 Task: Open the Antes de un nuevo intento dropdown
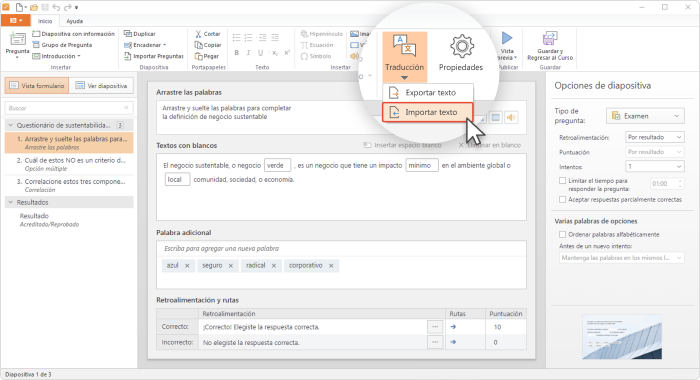tap(621, 258)
